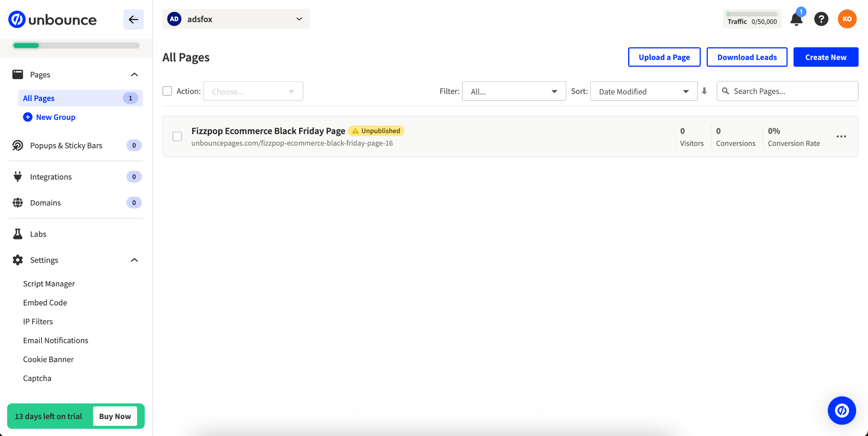Go to Script Manager settings
The width and height of the screenshot is (868, 436).
click(49, 284)
